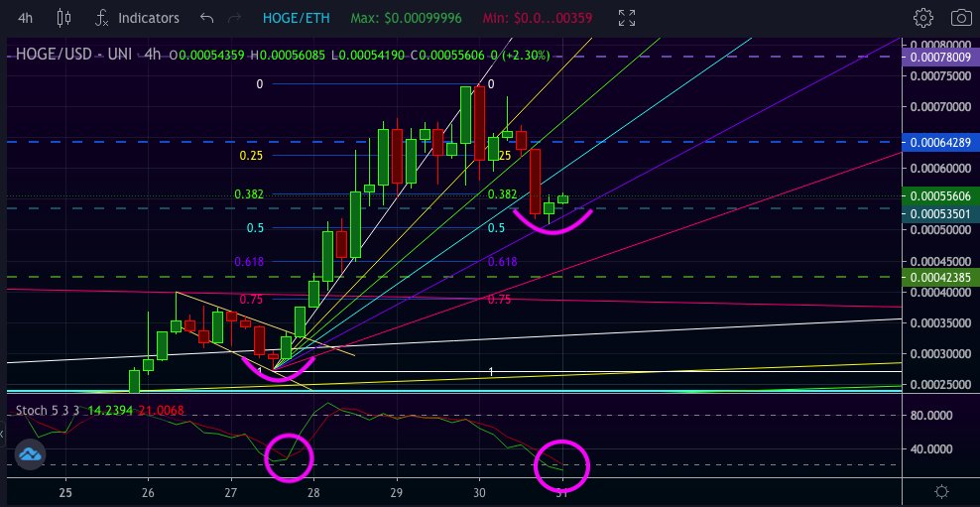This screenshot has height=507, width=980.
Task: Expand the collapsed left side panel arrow
Action: pyautogui.click(x=3, y=434)
